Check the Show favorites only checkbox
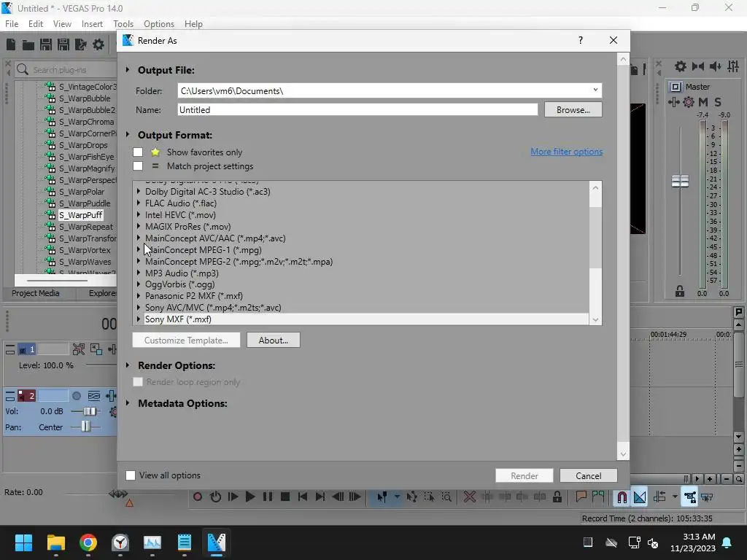The image size is (747, 560). pos(138,152)
